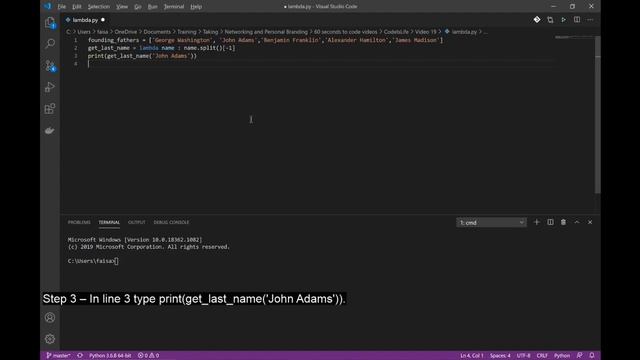Select the lambda.py editor tab
640x360 pixels.
coord(85,20)
